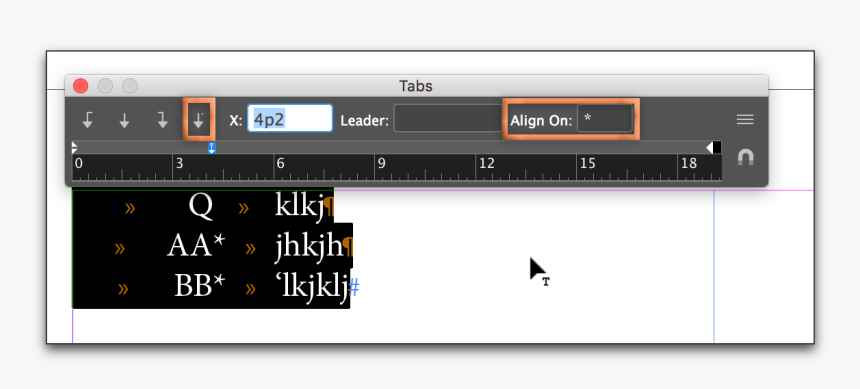Select the blue tab stop marker on ruler

click(212, 148)
